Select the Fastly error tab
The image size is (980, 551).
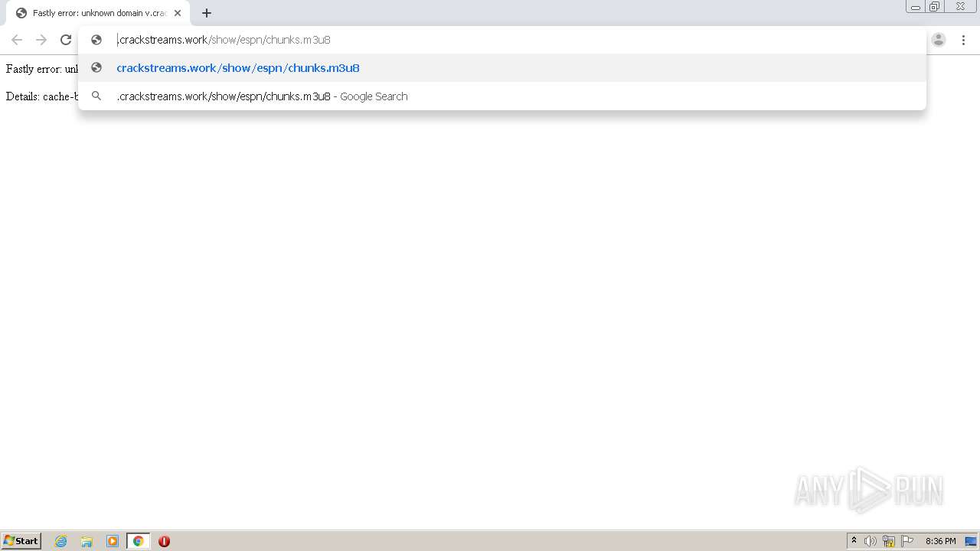(98, 13)
